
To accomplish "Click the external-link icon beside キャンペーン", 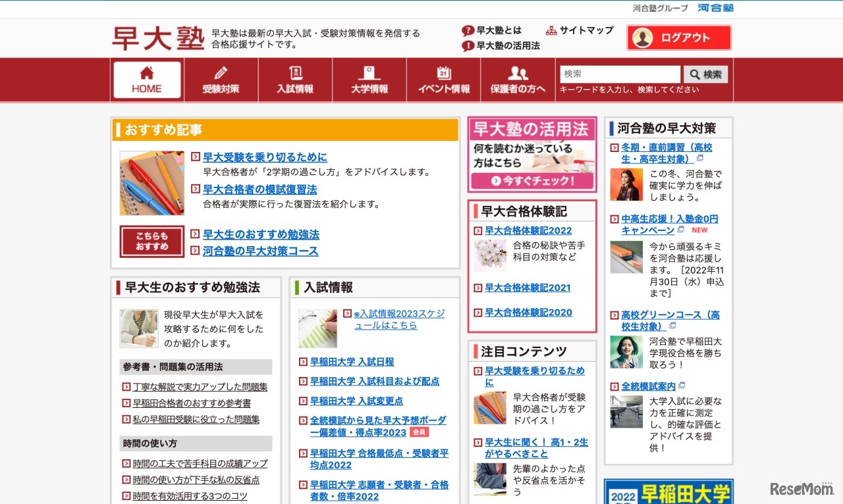I will (681, 230).
